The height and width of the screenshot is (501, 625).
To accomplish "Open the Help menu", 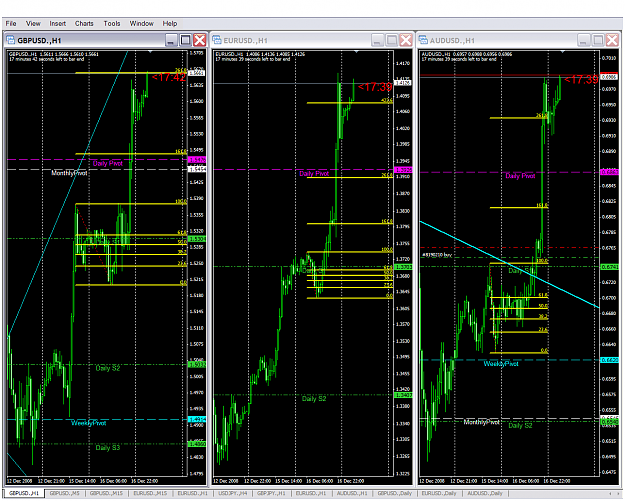I will 169,24.
